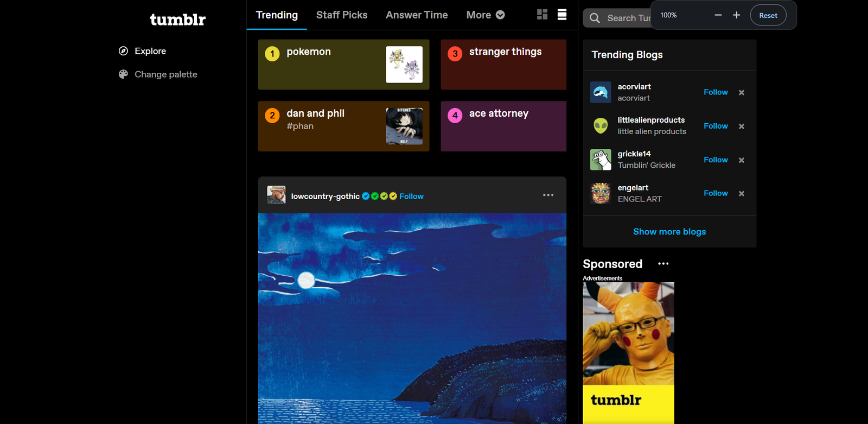Click Show more blogs link

[x=669, y=232]
